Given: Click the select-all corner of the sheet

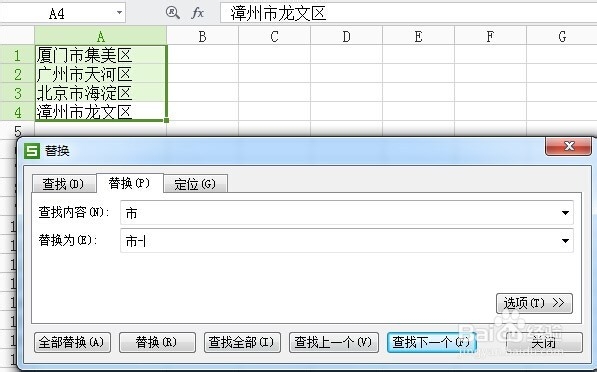Looking at the screenshot, I should (17, 36).
